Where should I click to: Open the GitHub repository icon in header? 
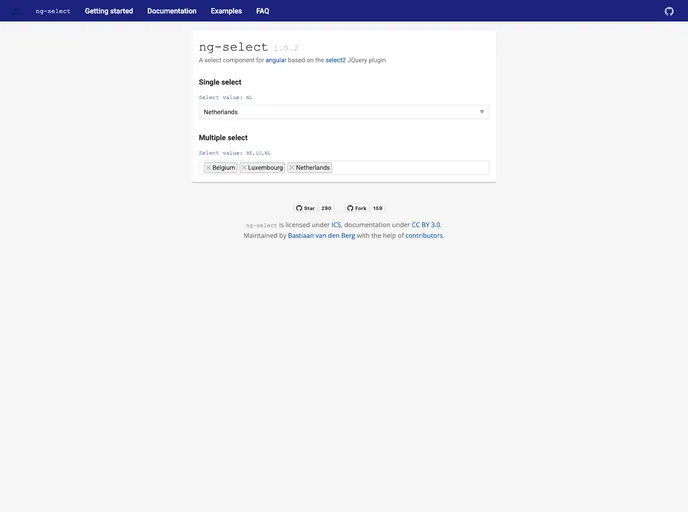click(669, 11)
